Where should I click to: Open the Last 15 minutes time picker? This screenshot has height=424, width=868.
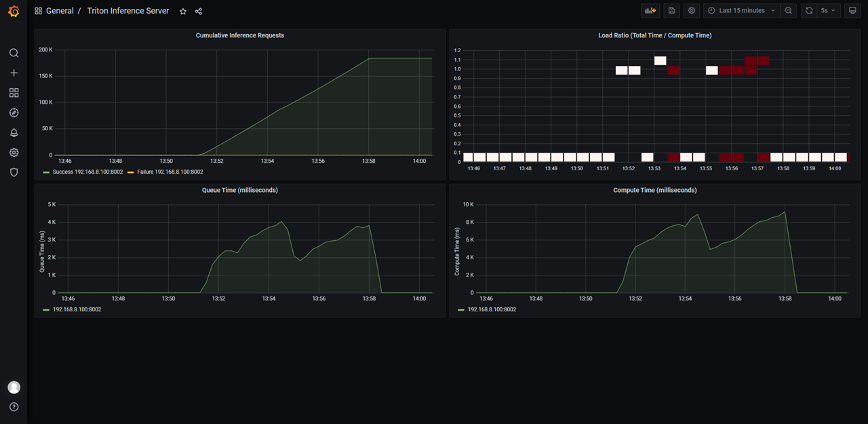742,11
